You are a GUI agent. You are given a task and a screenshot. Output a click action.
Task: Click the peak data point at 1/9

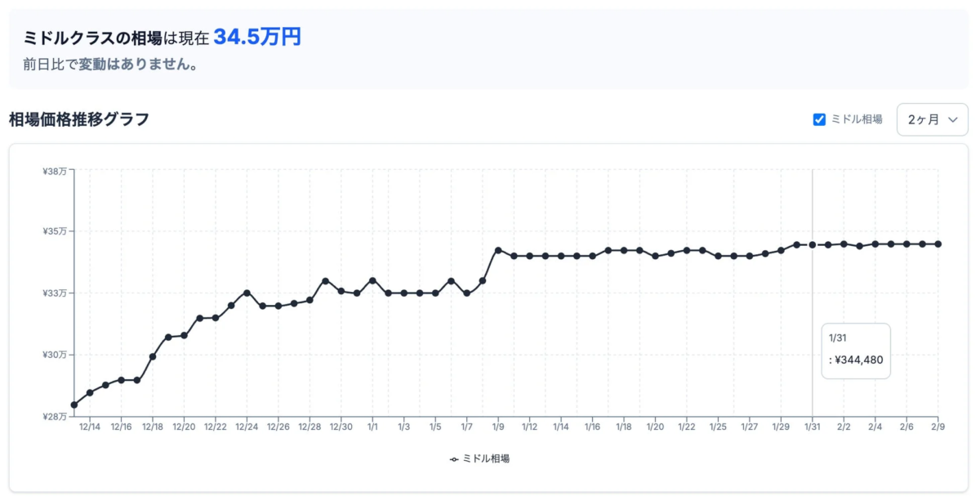499,248
